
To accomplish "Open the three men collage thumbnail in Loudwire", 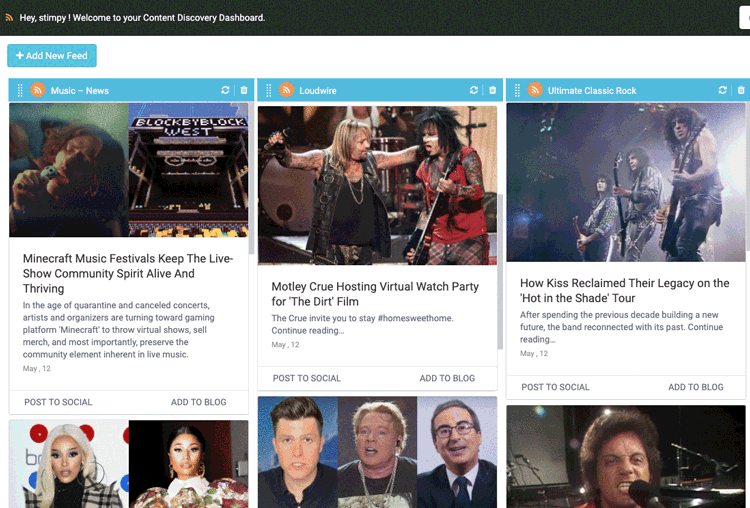I will click(377, 452).
